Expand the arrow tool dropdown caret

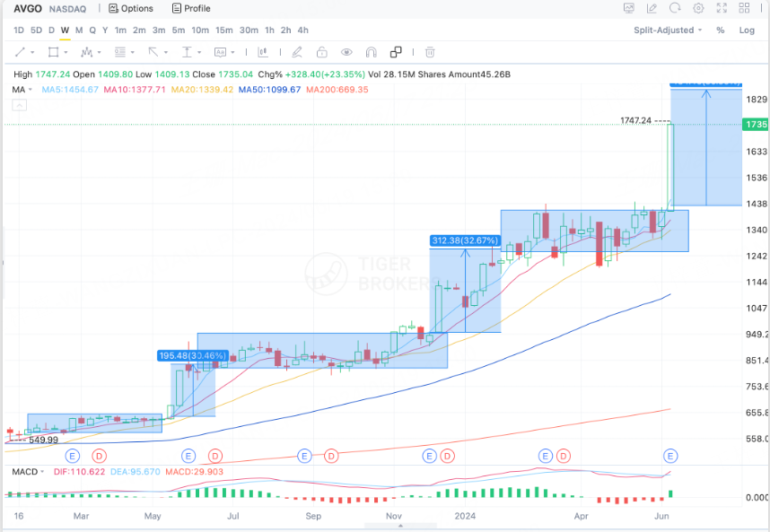[x=166, y=53]
